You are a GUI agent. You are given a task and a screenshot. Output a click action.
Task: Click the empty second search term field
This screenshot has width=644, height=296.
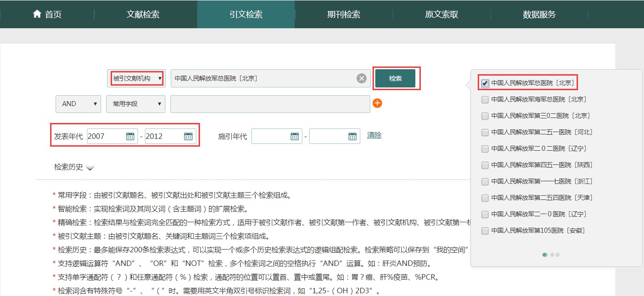(270, 104)
